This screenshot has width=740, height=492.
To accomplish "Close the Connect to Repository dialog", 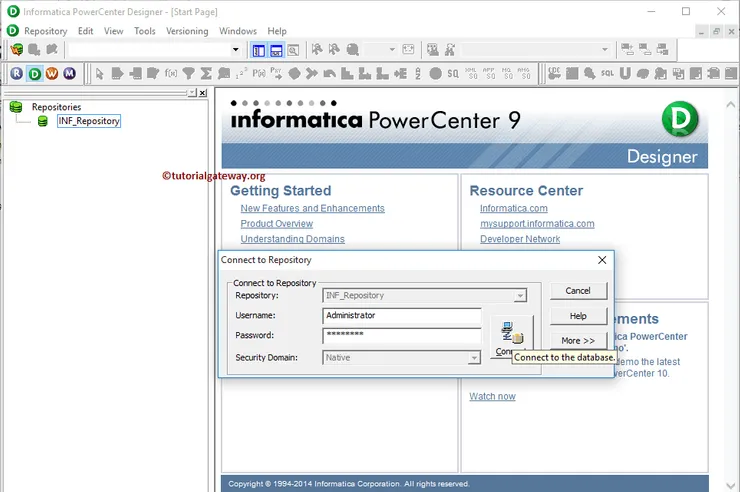I will tap(602, 260).
